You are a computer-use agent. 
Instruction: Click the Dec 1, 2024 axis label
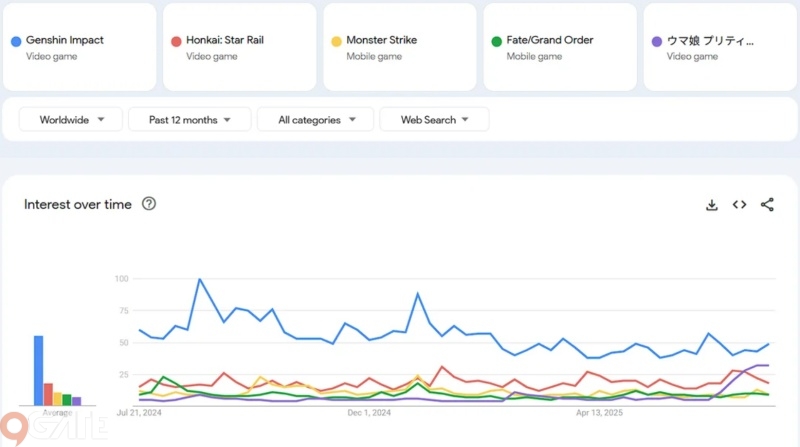pyautogui.click(x=369, y=412)
